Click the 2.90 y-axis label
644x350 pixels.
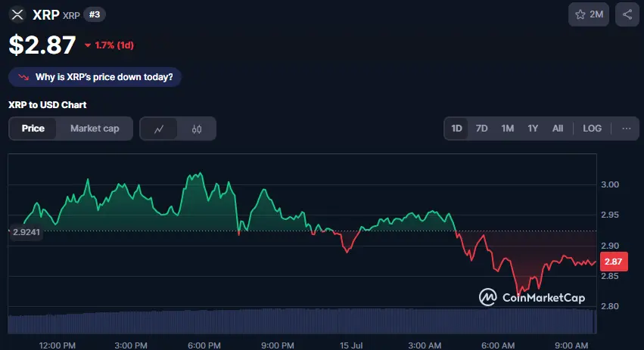pos(610,246)
